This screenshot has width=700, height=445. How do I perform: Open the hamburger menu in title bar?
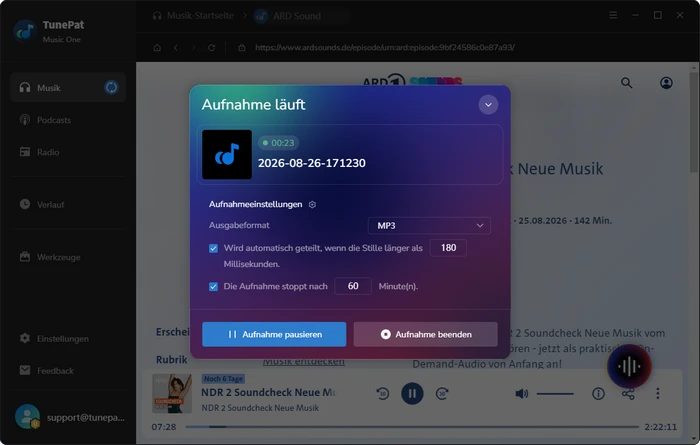[613, 15]
